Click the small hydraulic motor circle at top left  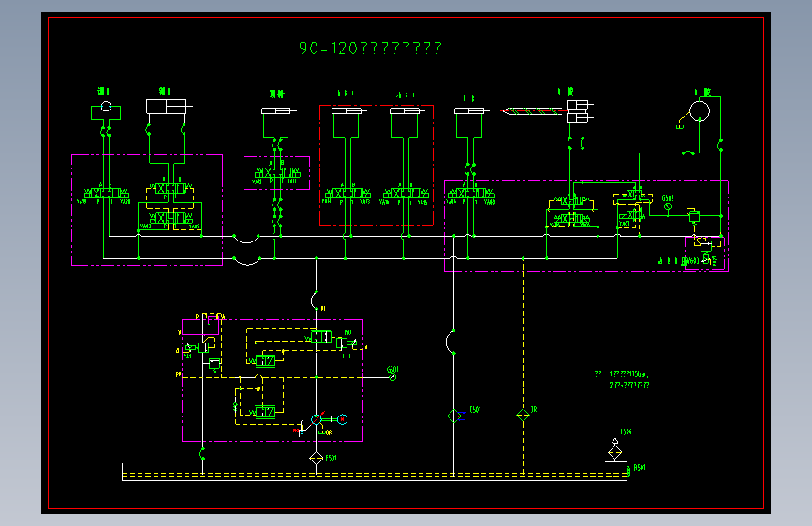pos(106,106)
